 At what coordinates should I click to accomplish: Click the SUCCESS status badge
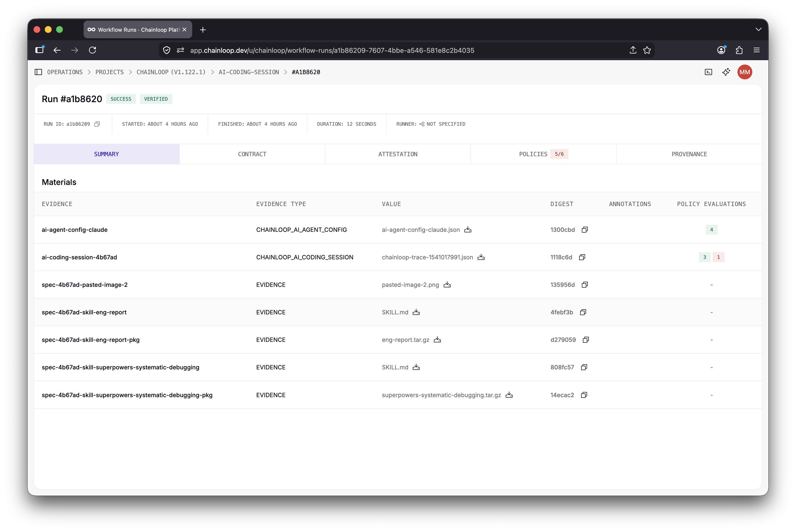[121, 99]
